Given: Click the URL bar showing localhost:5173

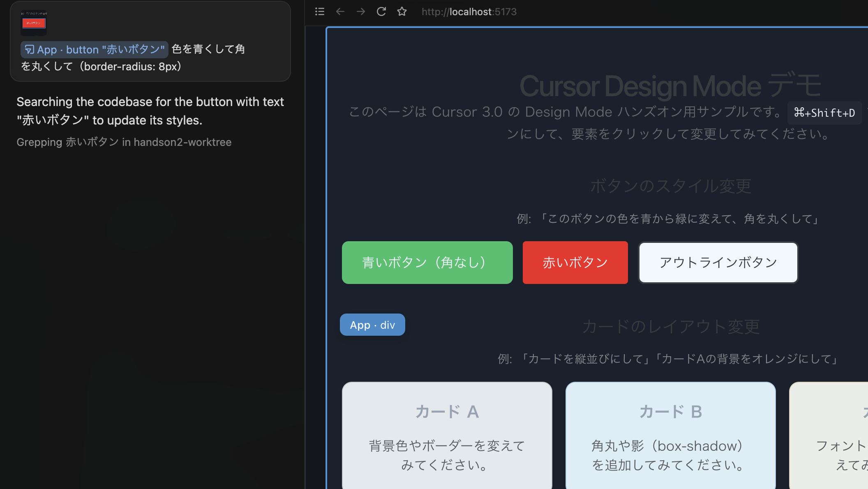Looking at the screenshot, I should click(469, 12).
